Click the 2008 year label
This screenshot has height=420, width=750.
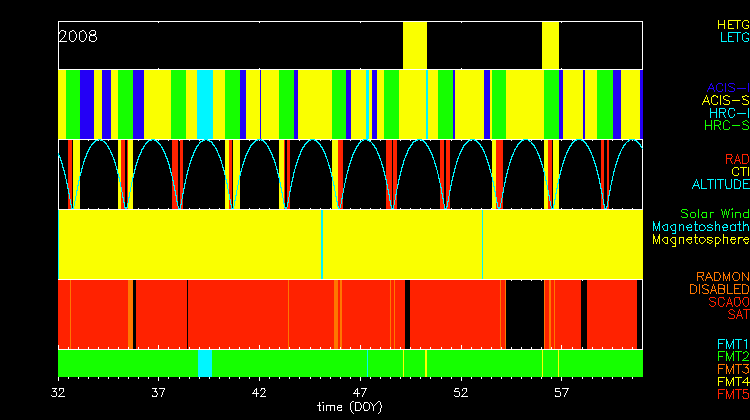pyautogui.click(x=78, y=36)
